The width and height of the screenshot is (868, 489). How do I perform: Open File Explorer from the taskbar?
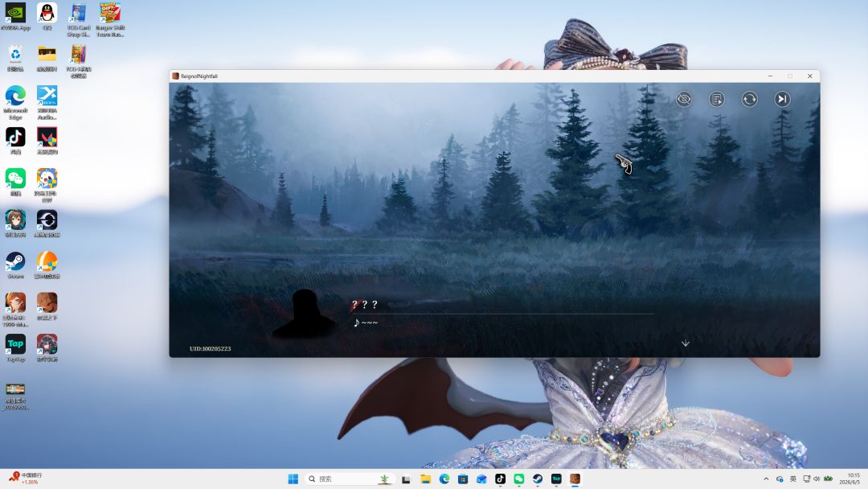pyautogui.click(x=425, y=479)
